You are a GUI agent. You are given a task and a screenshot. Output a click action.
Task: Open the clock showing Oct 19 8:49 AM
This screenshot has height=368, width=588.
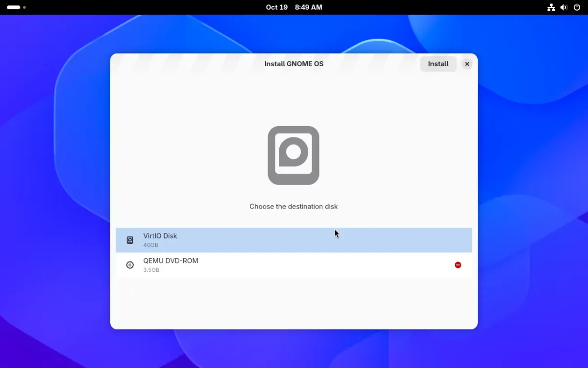pyautogui.click(x=294, y=7)
